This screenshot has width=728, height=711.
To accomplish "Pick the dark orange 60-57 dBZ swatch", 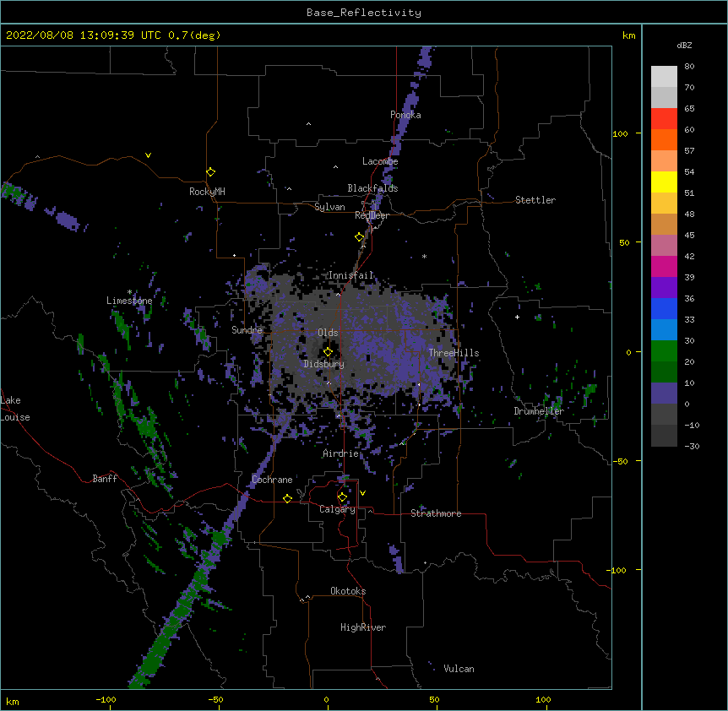I will coord(664,139).
